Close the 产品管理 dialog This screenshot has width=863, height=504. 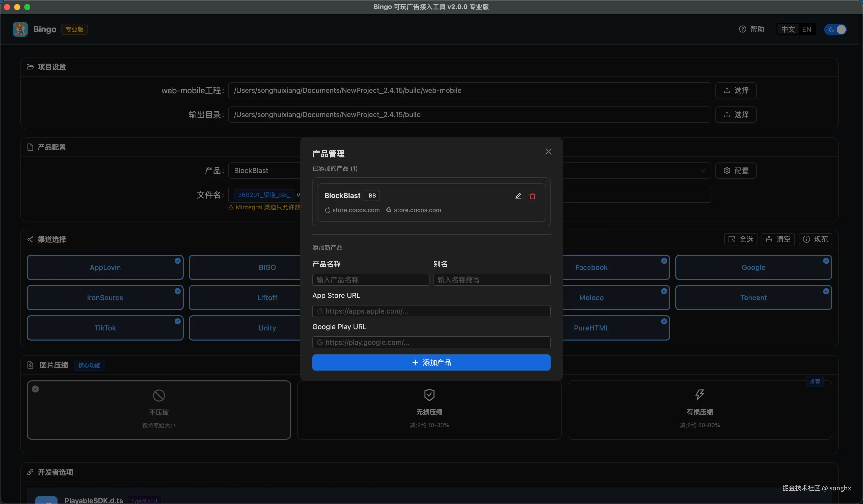pyautogui.click(x=548, y=152)
